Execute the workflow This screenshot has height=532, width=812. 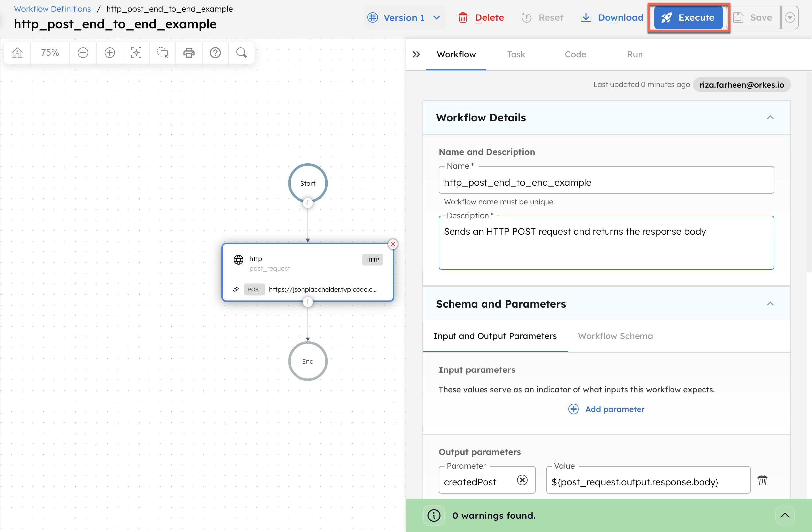coord(689,17)
